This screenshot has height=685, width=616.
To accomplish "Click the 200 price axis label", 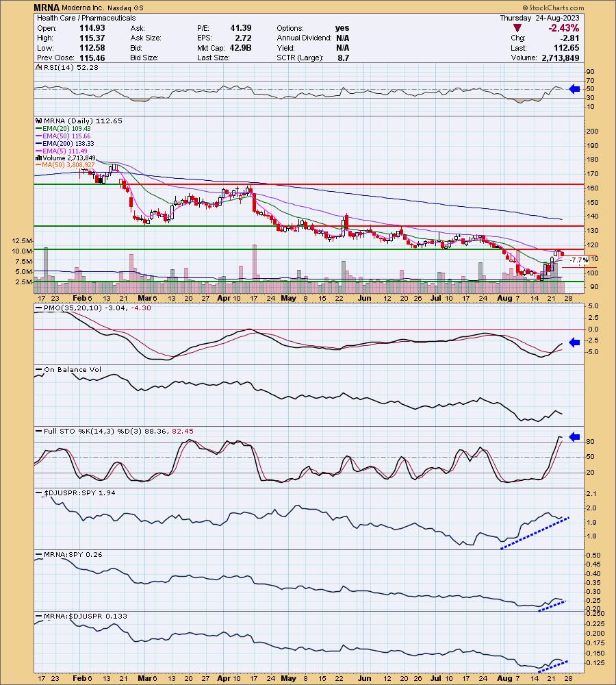I will point(593,131).
